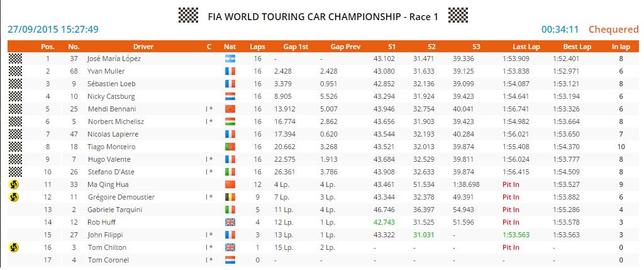Click the finish flag icon in Yvan Muller's row
The height and width of the screenshot is (270, 644).
click(13, 71)
